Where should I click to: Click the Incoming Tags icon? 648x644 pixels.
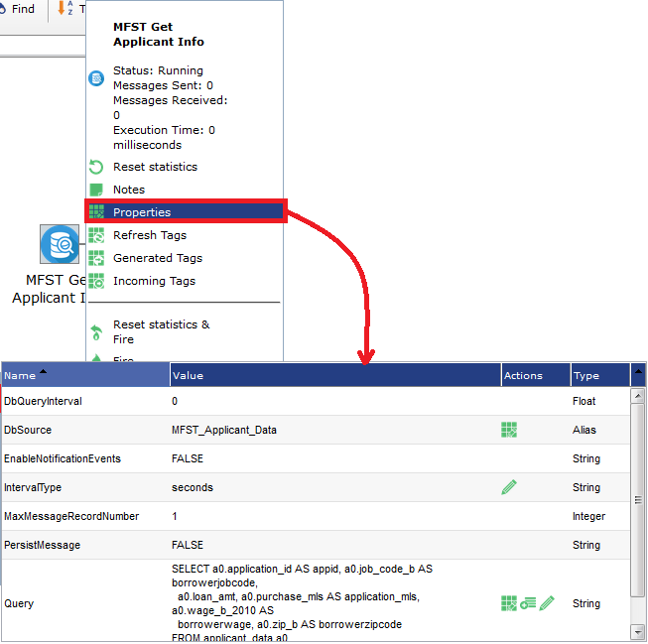(96, 281)
